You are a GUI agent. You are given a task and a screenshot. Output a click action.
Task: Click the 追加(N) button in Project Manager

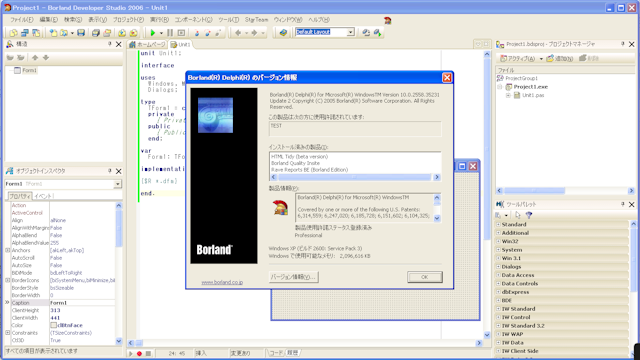point(560,58)
